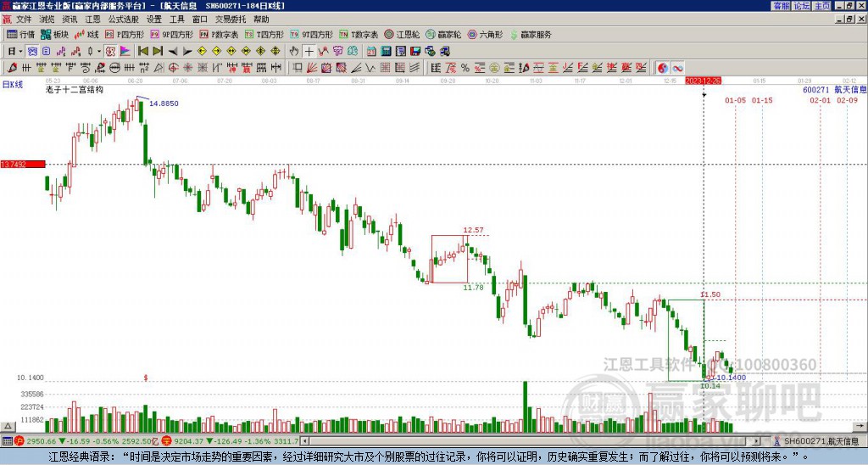The width and height of the screenshot is (868, 465).
Task: Click the 日K线 label
Action: pos(12,85)
